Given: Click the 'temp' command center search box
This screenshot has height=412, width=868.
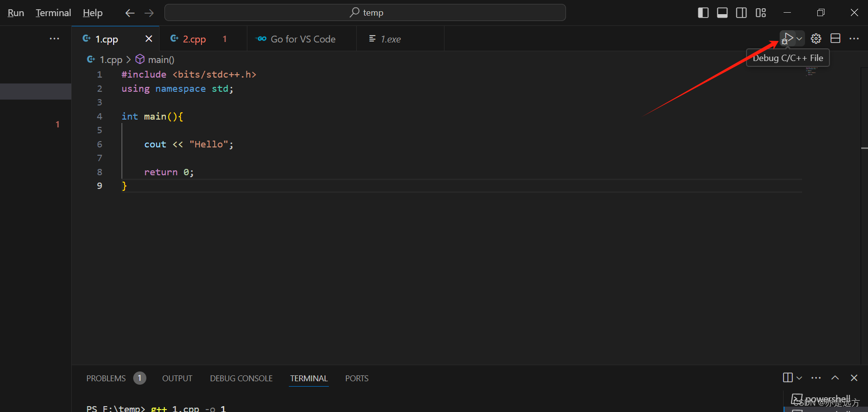Looking at the screenshot, I should [x=365, y=13].
